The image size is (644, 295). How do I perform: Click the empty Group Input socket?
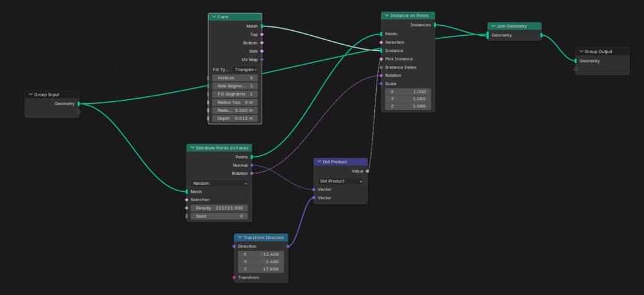[x=79, y=112]
